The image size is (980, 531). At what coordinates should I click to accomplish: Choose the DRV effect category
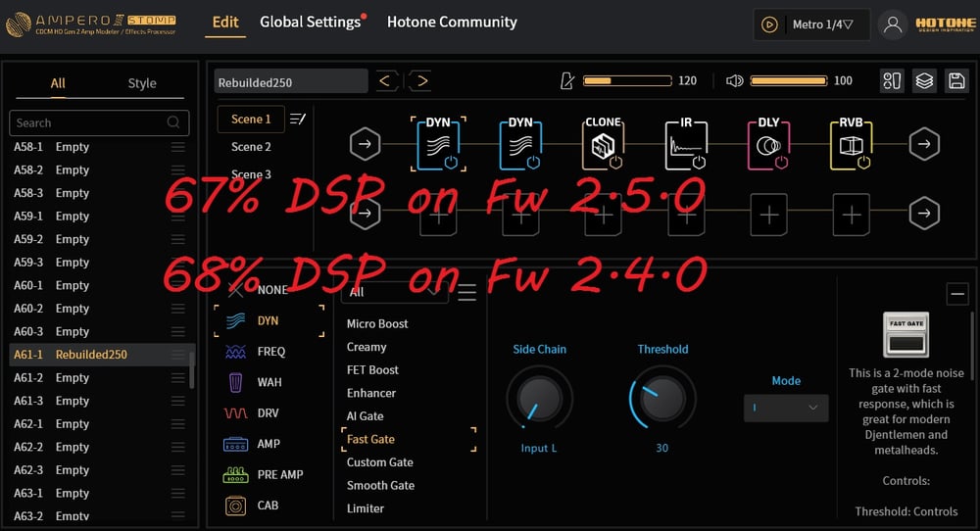251,412
